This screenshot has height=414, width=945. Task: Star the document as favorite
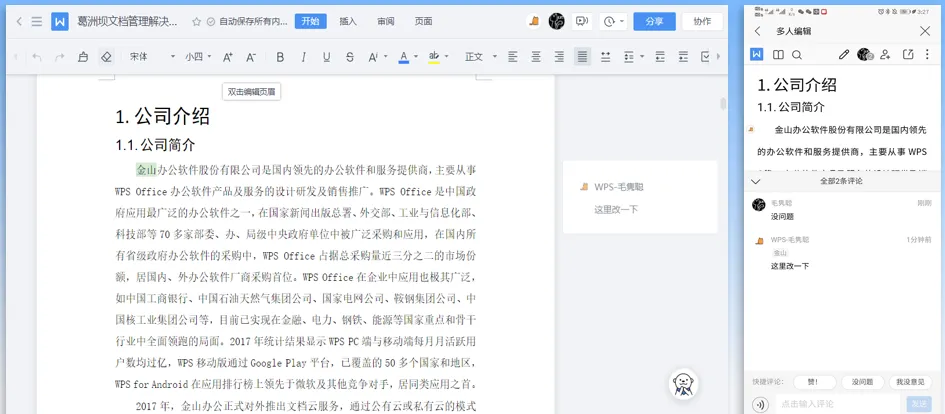[196, 22]
